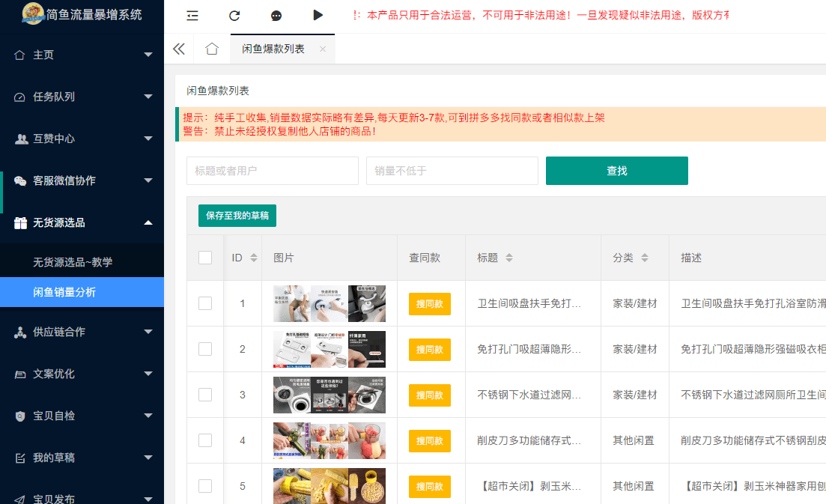
Task: Click the edit icon beside 我的草稿
Action: point(20,458)
